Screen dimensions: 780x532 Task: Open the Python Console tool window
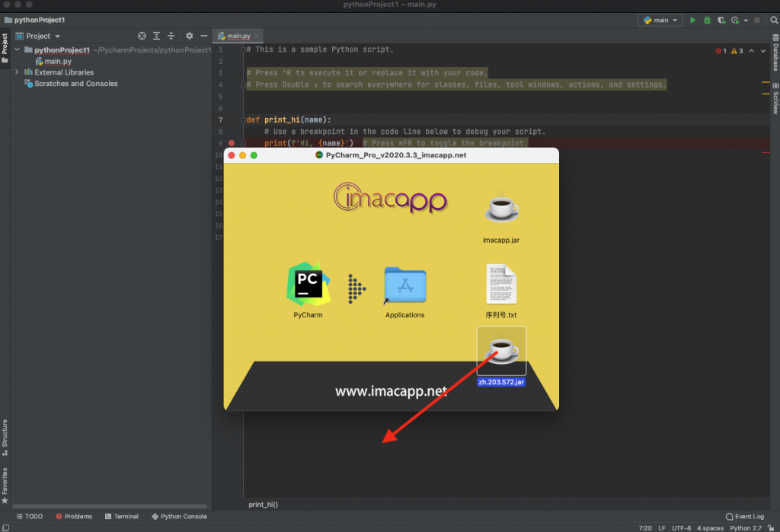point(179,517)
